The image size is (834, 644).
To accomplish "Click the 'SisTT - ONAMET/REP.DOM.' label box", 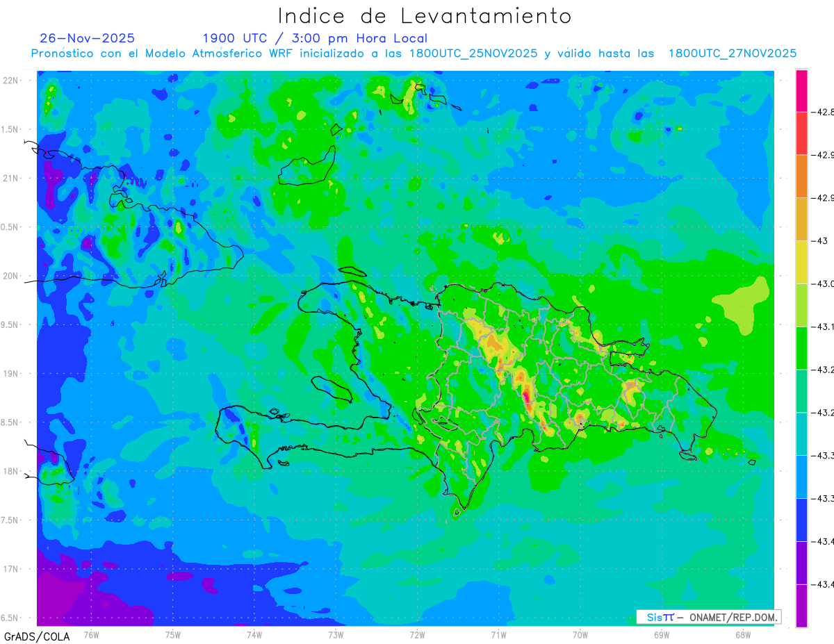I will 709,617.
